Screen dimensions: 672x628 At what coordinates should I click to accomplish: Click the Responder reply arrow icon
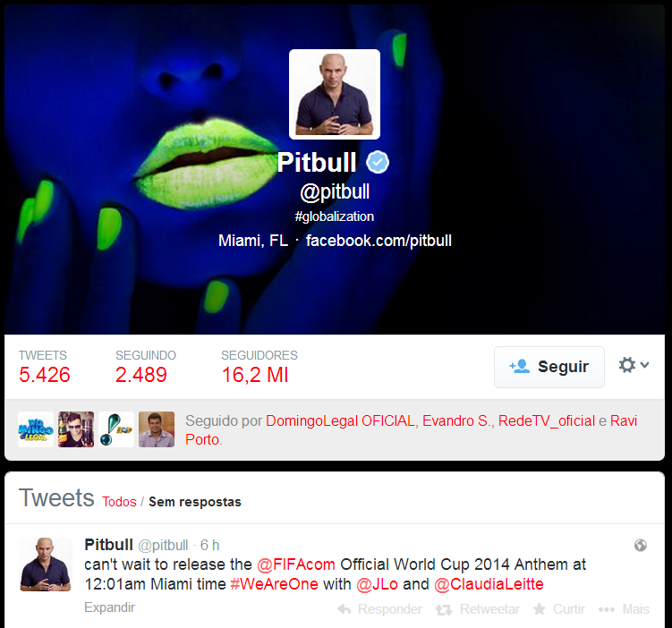(345, 609)
